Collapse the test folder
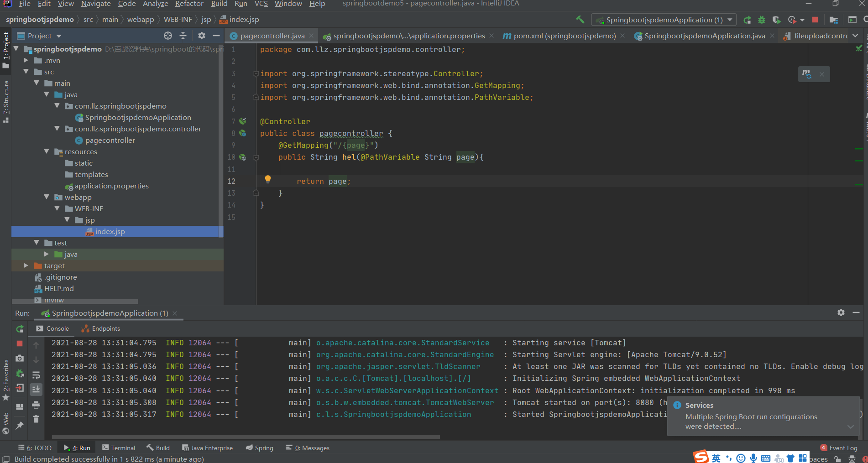The image size is (868, 463). click(x=37, y=243)
